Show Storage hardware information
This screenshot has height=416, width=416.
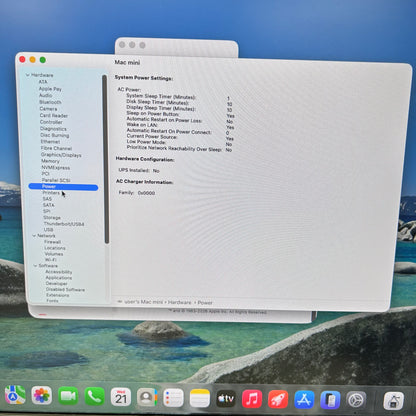tap(52, 217)
